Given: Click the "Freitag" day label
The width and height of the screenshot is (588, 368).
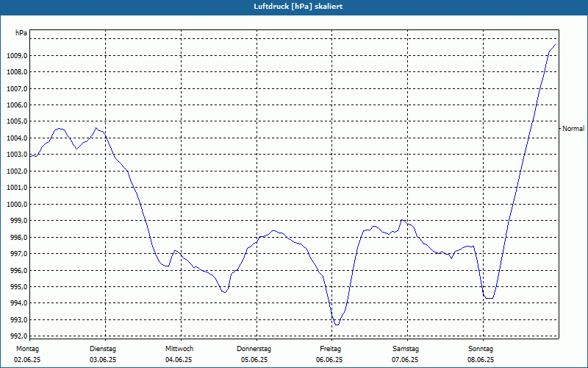Looking at the screenshot, I should coord(330,349).
